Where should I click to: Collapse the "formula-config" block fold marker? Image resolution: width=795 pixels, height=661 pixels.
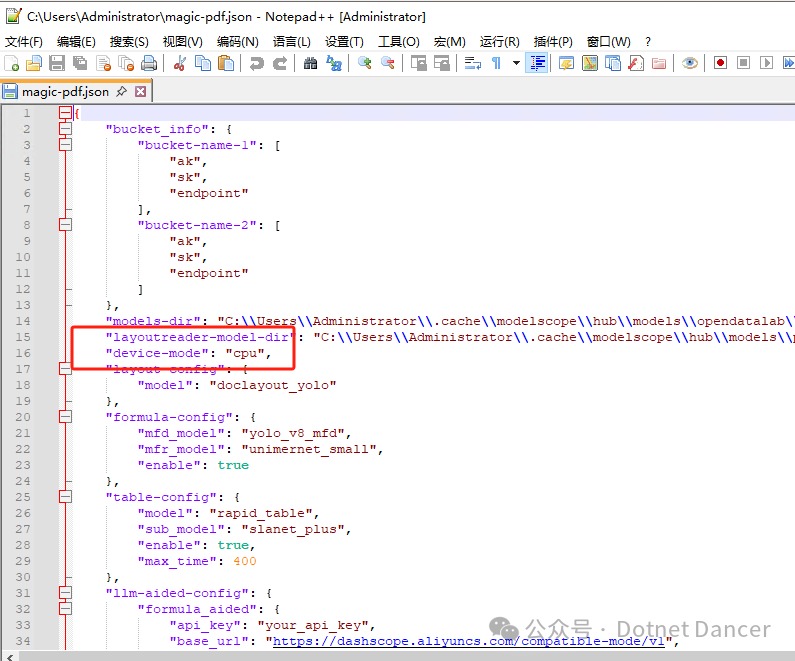pos(66,417)
